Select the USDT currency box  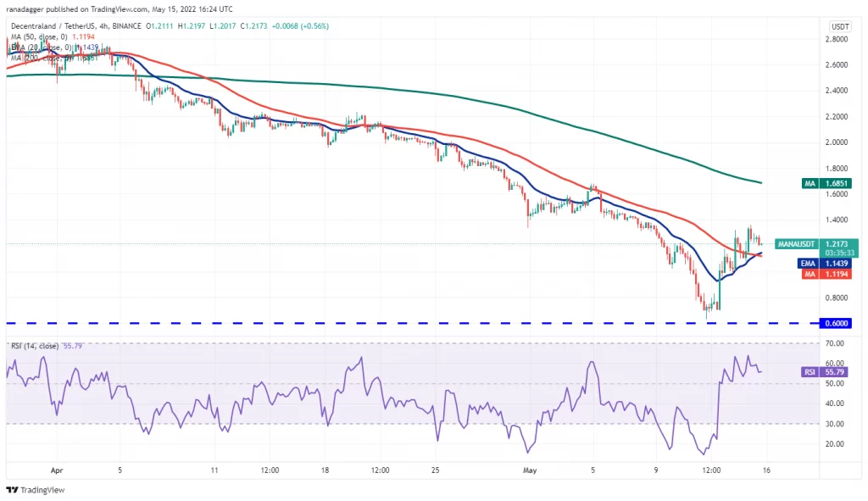[x=840, y=26]
